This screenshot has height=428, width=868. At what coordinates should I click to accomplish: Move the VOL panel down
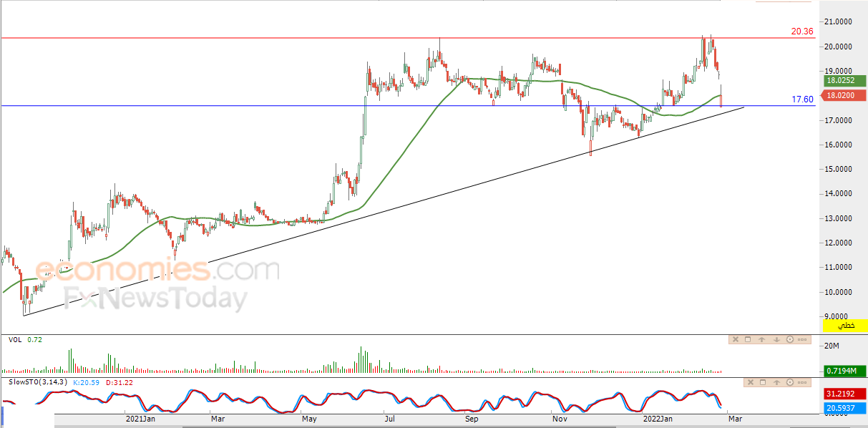coord(776,339)
